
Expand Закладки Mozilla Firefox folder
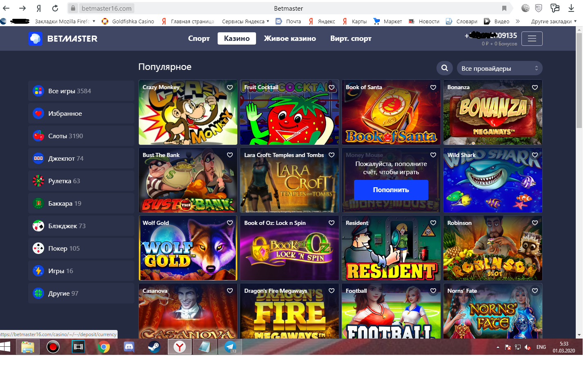65,21
